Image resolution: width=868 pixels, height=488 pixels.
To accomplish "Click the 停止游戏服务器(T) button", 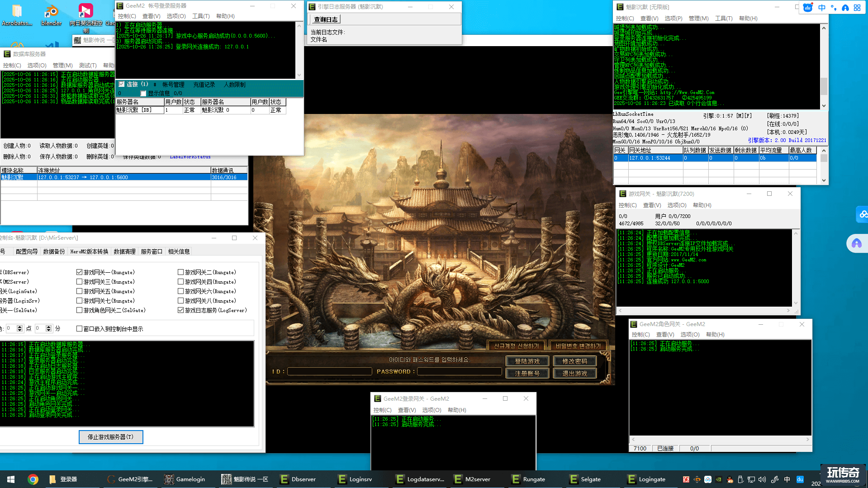I will point(111,437).
